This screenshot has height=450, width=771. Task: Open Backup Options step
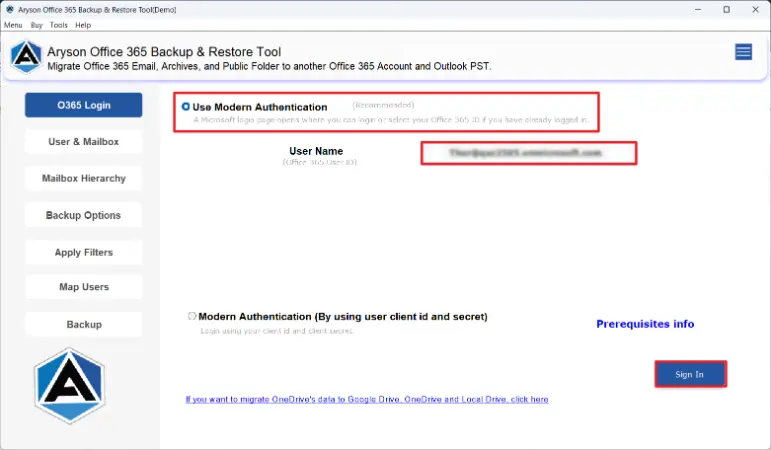point(84,215)
